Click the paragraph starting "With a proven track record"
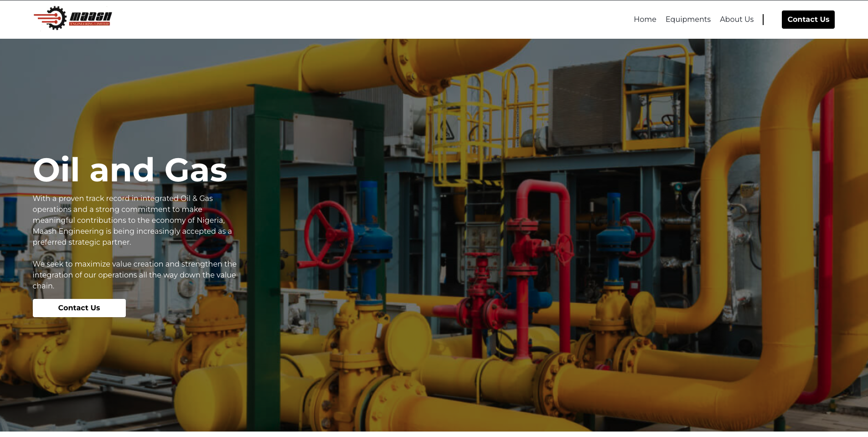The width and height of the screenshot is (868, 437). 132,220
